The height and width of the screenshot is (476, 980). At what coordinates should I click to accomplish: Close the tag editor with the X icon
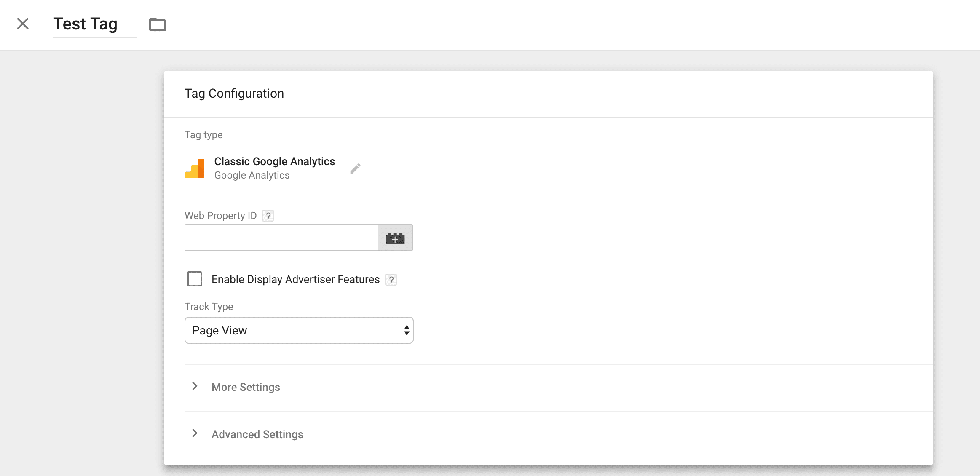22,24
